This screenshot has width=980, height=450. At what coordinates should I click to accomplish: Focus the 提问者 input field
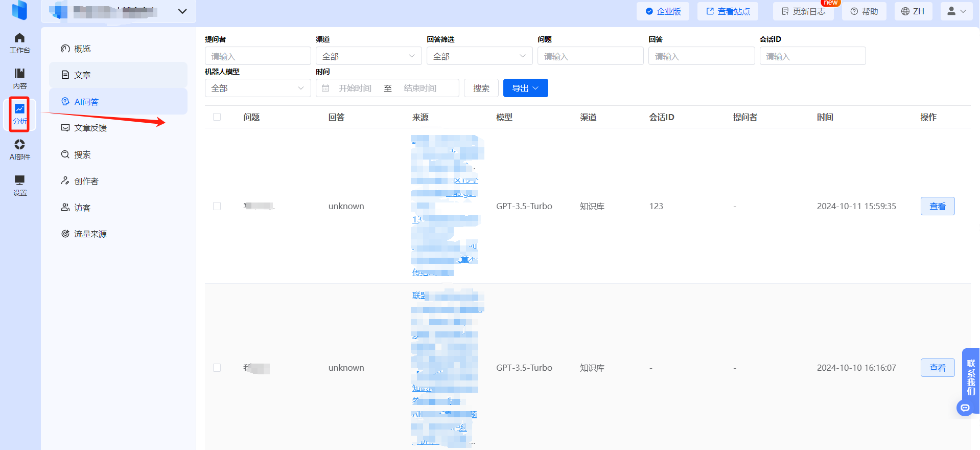click(x=258, y=56)
